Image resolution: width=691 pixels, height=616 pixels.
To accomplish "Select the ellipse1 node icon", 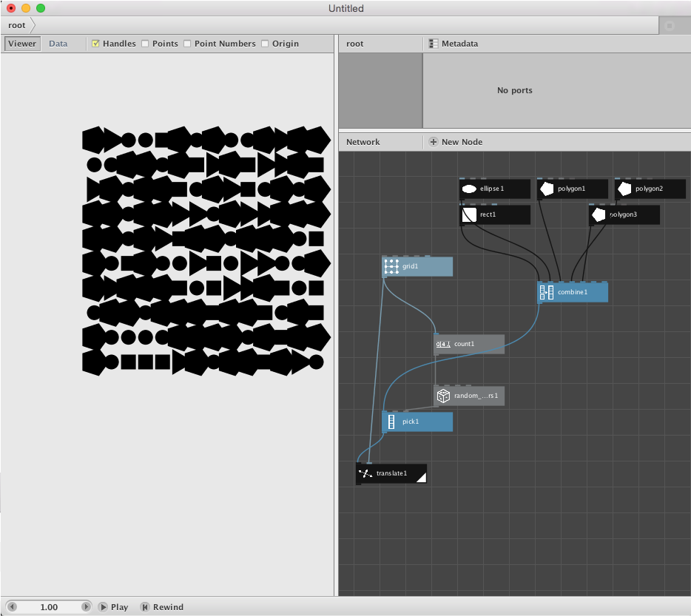I will pos(469,189).
